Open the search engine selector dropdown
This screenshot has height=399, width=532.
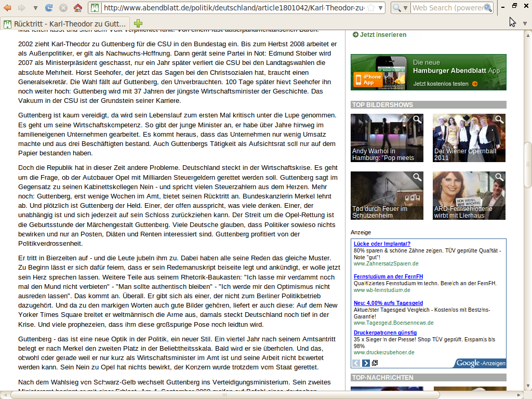point(400,8)
